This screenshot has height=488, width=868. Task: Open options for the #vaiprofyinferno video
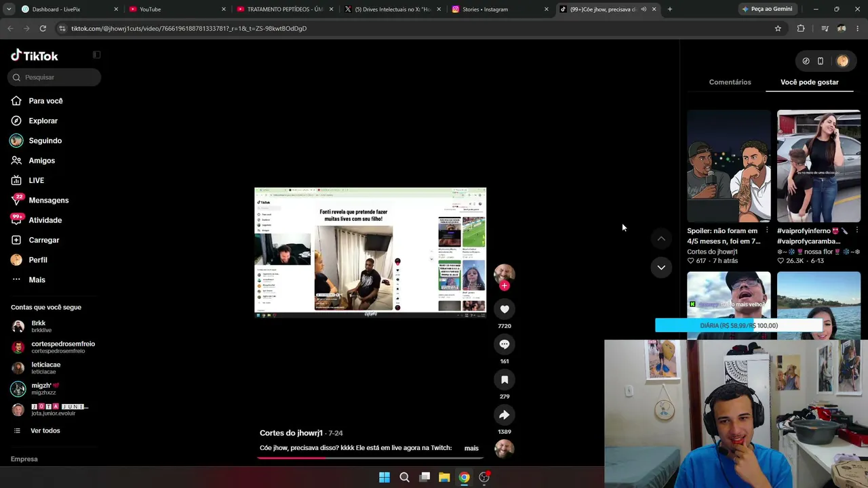click(x=856, y=230)
